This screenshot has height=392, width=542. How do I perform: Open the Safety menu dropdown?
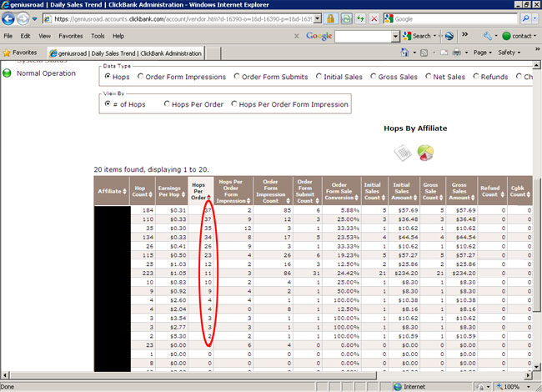pos(509,53)
